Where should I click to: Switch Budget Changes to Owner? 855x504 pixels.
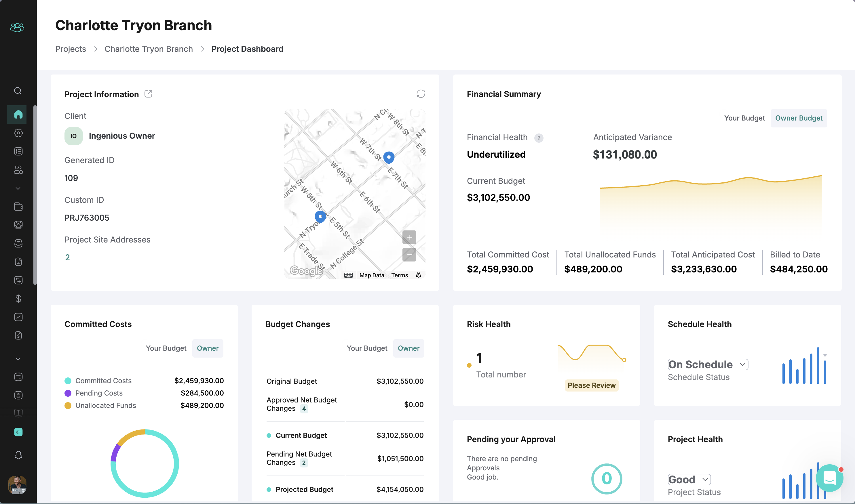(409, 348)
